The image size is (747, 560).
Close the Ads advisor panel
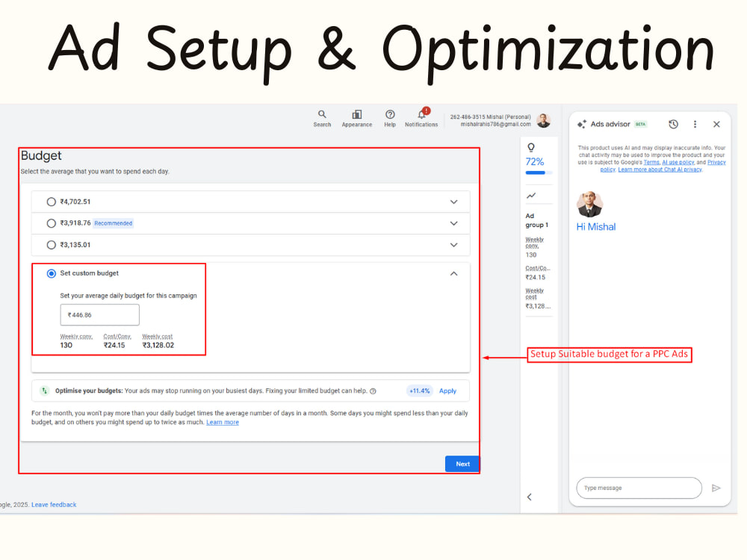[716, 124]
